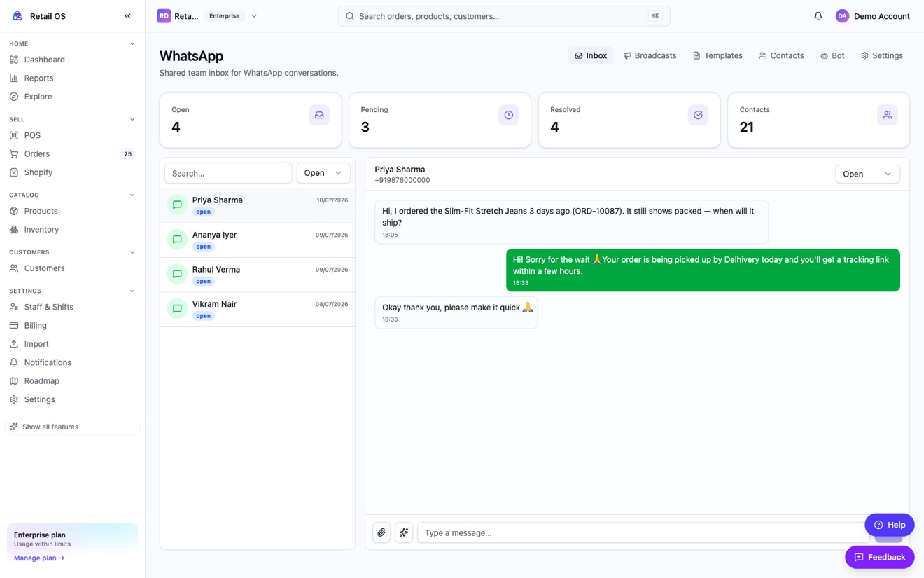Click the paperclip attachment icon

(381, 532)
